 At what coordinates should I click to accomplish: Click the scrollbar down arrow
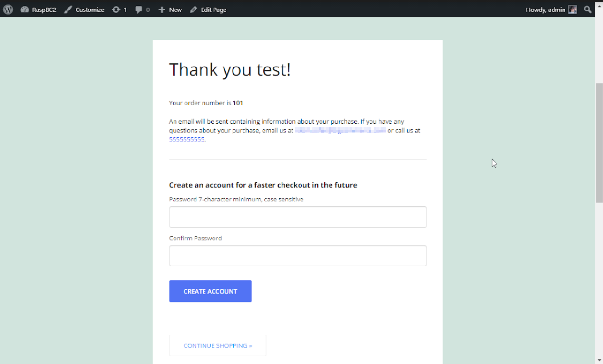[x=599, y=360]
